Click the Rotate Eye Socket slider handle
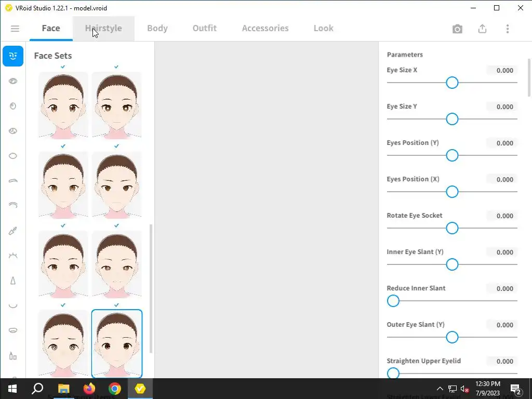532x399 pixels. coord(452,228)
